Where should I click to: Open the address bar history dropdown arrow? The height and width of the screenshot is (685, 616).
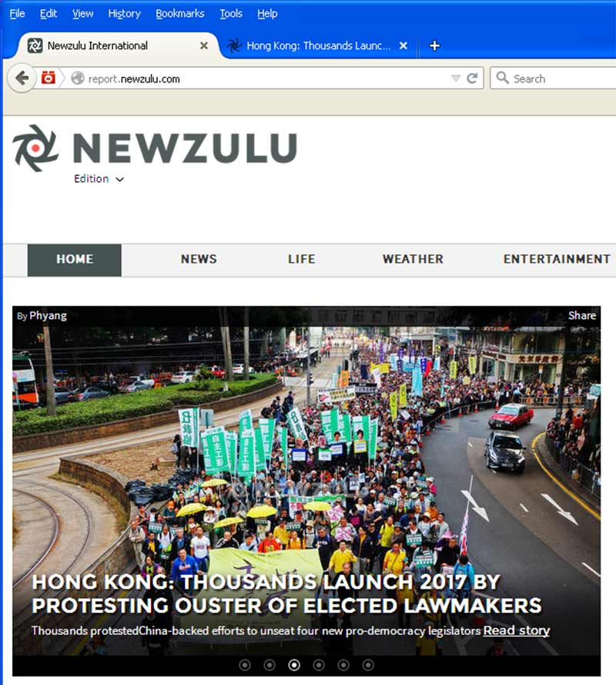[x=456, y=79]
